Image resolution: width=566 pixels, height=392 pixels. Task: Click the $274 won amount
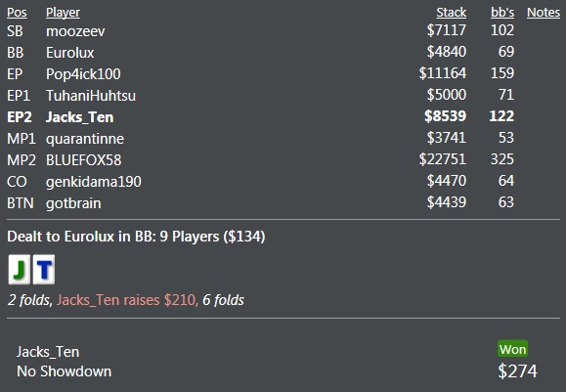(x=518, y=371)
